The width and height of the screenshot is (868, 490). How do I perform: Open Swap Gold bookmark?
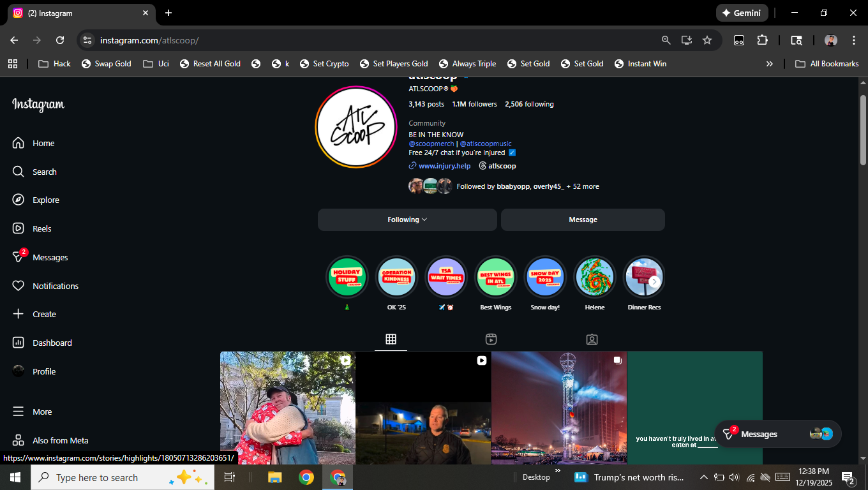(107, 64)
